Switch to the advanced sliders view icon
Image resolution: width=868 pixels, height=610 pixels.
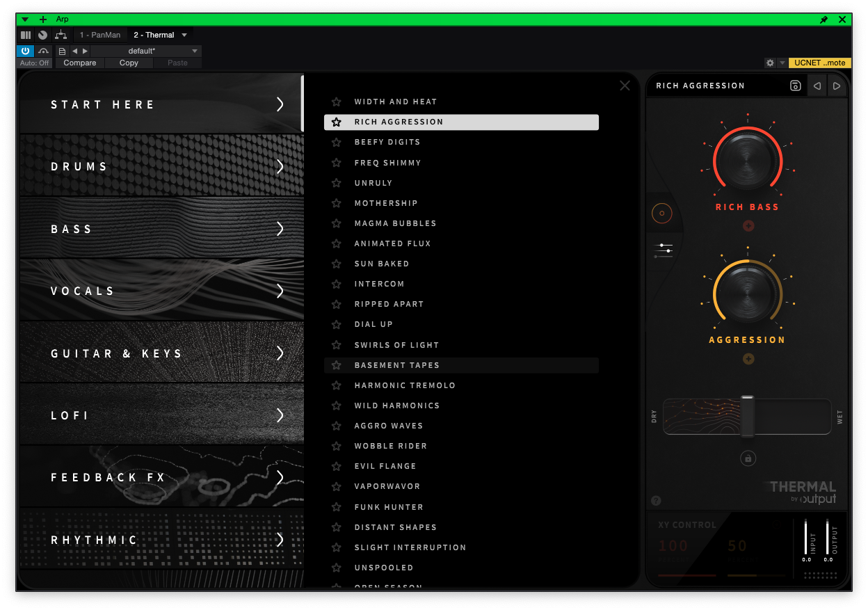(664, 250)
